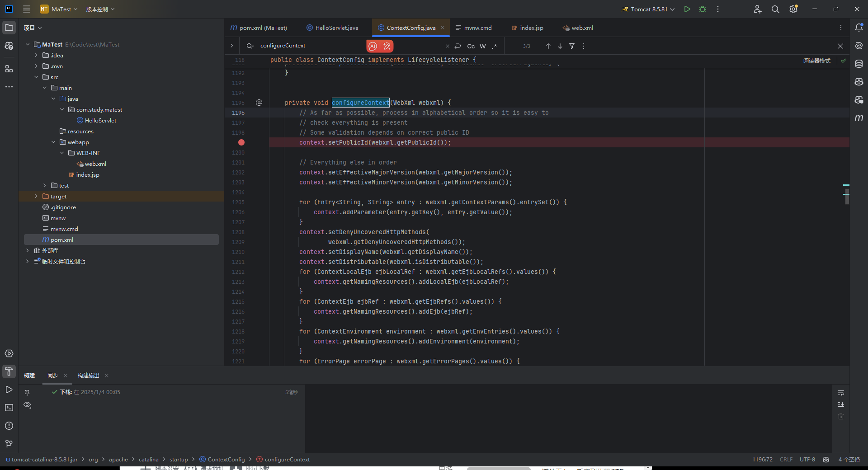868x470 pixels.
Task: Toggle build view eye options
Action: [x=27, y=405]
